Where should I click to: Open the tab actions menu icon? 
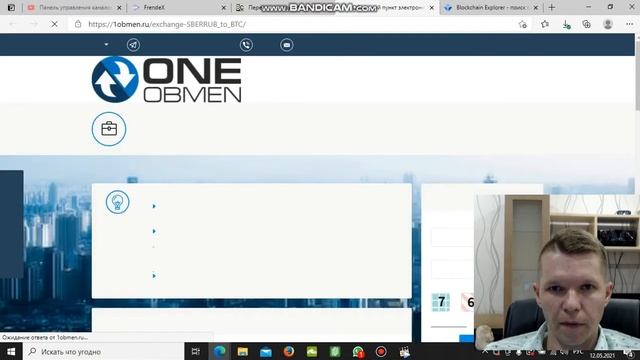point(11,7)
